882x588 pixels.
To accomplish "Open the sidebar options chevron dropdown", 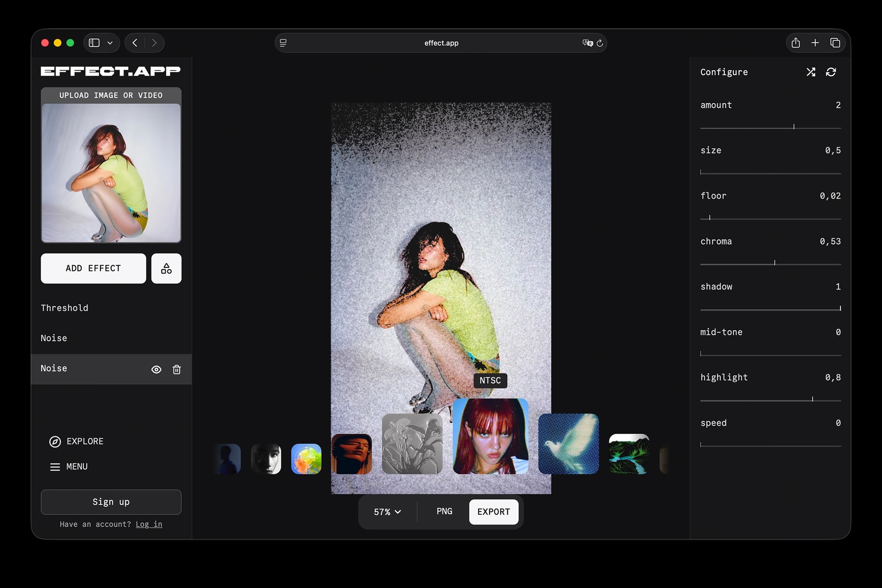I will [x=110, y=43].
